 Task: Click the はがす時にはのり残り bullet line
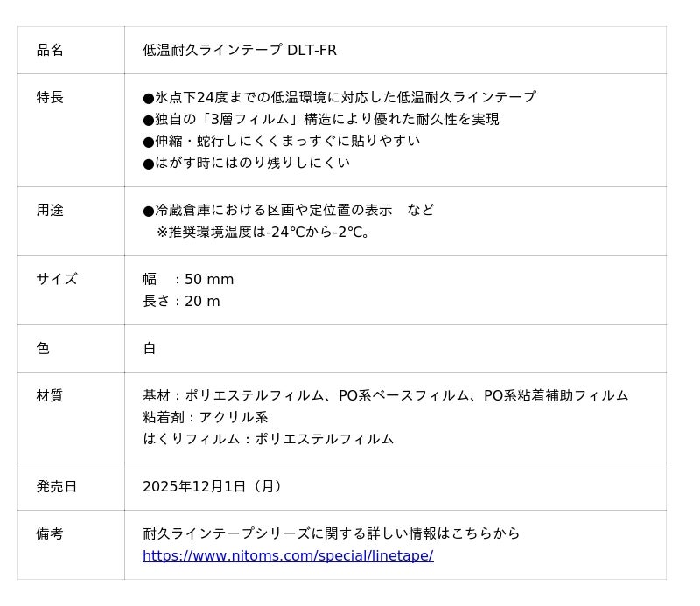(x=246, y=163)
